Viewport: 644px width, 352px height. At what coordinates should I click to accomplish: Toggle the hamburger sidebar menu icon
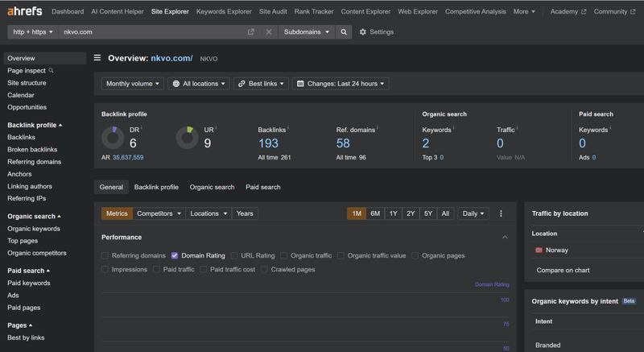click(x=97, y=58)
